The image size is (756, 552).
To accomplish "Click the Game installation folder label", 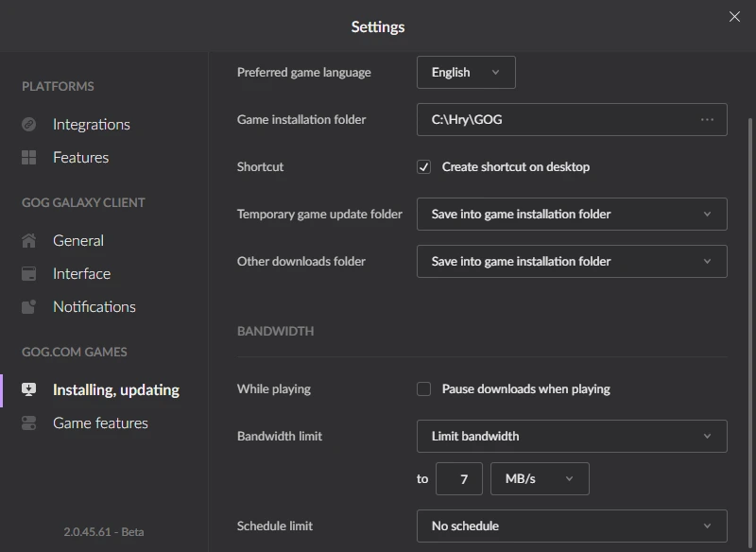I will [x=301, y=119].
